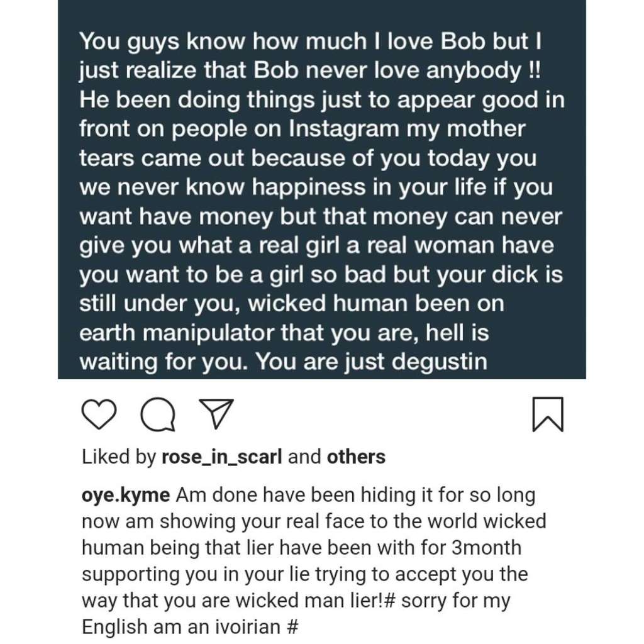Open rose_in_scarl's profile from the likes line
The image size is (644, 644).
tap(222, 457)
